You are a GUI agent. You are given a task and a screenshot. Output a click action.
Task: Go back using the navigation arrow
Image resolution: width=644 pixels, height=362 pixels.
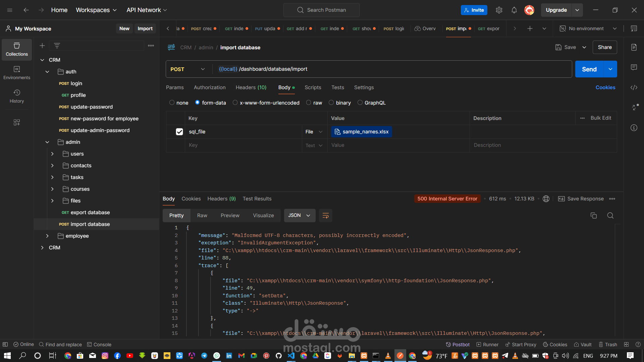tap(26, 10)
